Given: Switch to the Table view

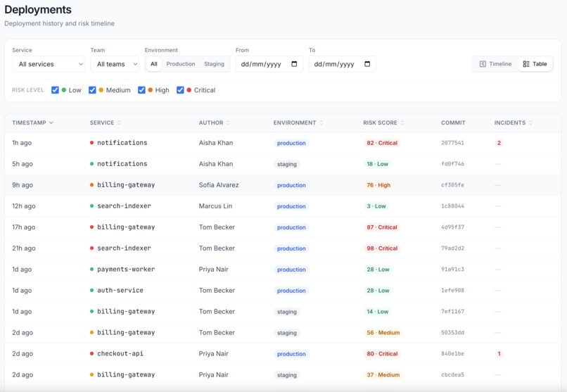Looking at the screenshot, I should (x=535, y=64).
